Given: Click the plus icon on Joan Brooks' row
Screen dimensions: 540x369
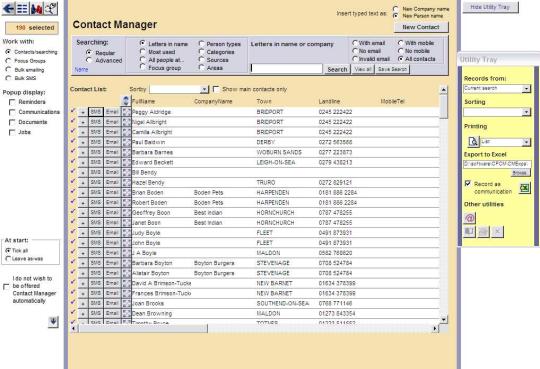Looking at the screenshot, I should [83, 304].
